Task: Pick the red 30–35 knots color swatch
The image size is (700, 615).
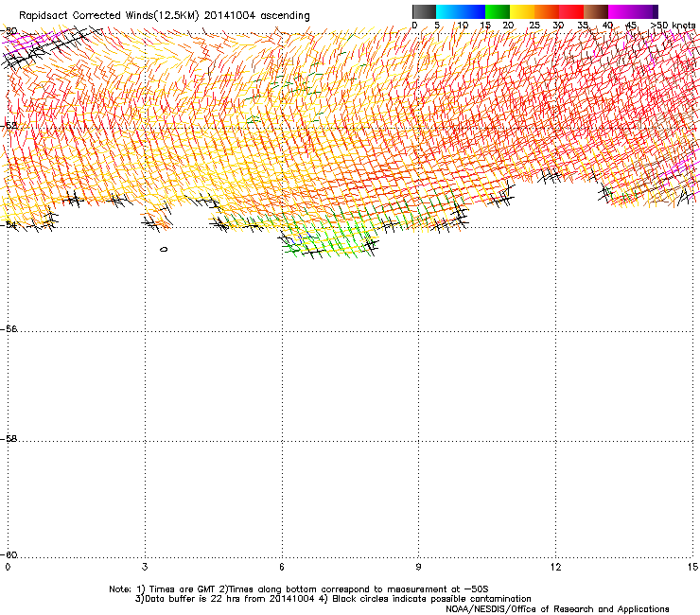Action: tap(571, 11)
